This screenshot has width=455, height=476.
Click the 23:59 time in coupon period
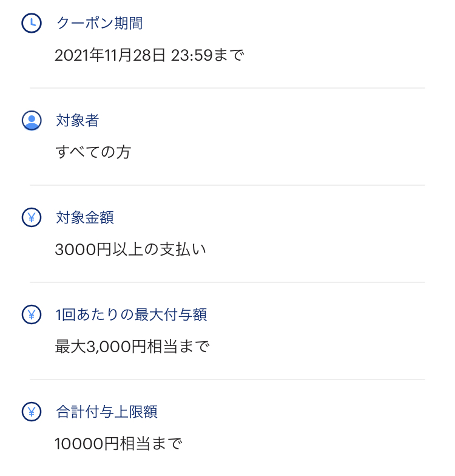coord(192,56)
